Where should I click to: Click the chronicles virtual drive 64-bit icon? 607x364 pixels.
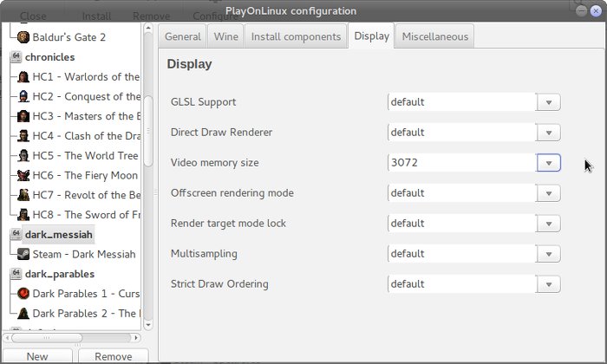click(16, 57)
